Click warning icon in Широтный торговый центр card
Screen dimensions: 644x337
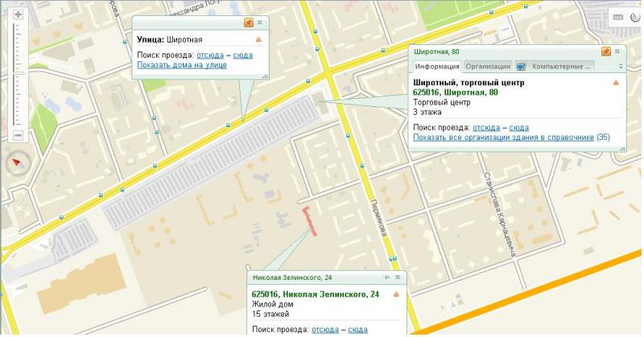(616, 82)
